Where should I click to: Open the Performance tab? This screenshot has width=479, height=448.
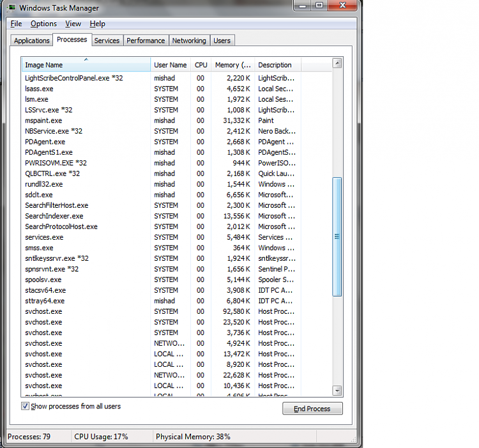coord(146,41)
